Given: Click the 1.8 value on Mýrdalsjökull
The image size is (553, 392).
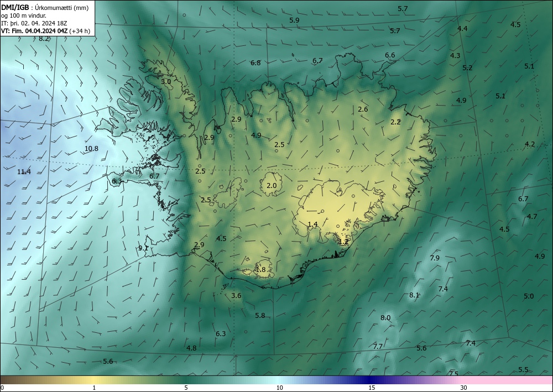Looking at the screenshot, I should pyautogui.click(x=260, y=270).
